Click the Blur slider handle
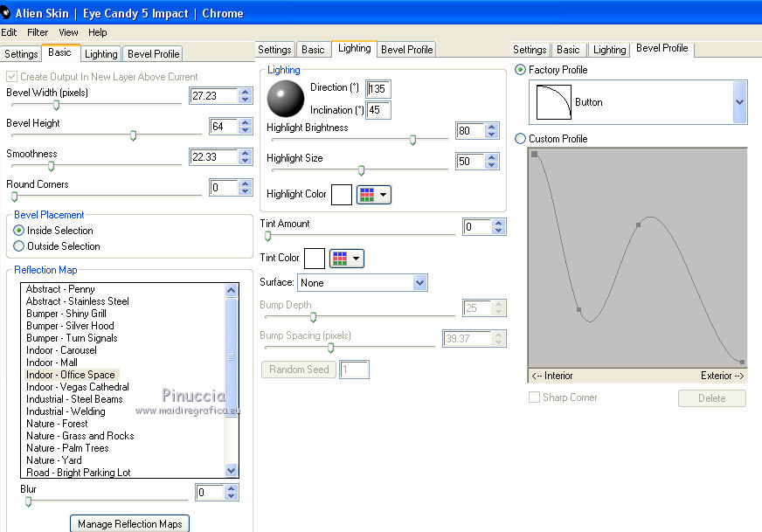Image resolution: width=762 pixels, height=532 pixels. pos(29,501)
